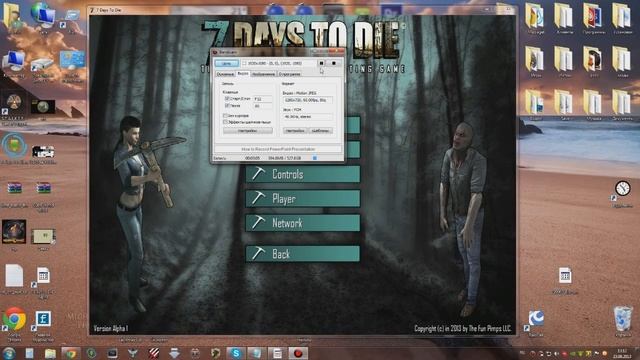Click the Controls menu button
The height and width of the screenshot is (360, 640).
click(x=303, y=174)
